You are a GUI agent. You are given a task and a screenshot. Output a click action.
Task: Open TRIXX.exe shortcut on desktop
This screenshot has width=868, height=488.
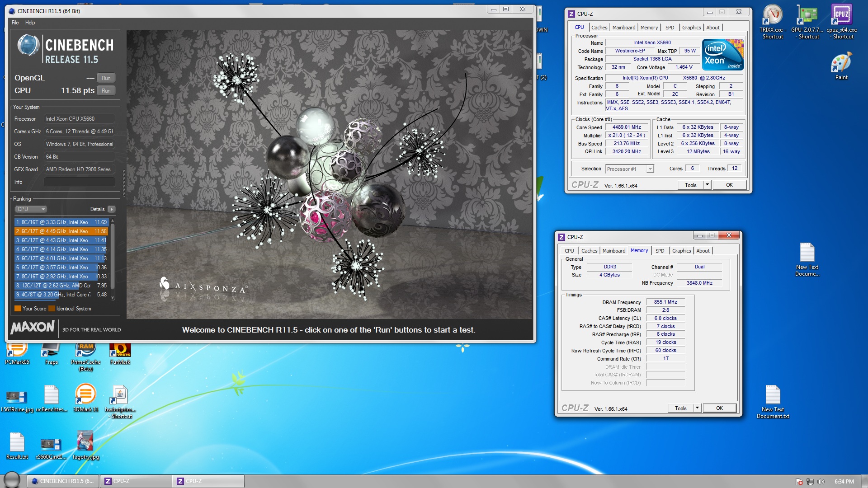(773, 21)
